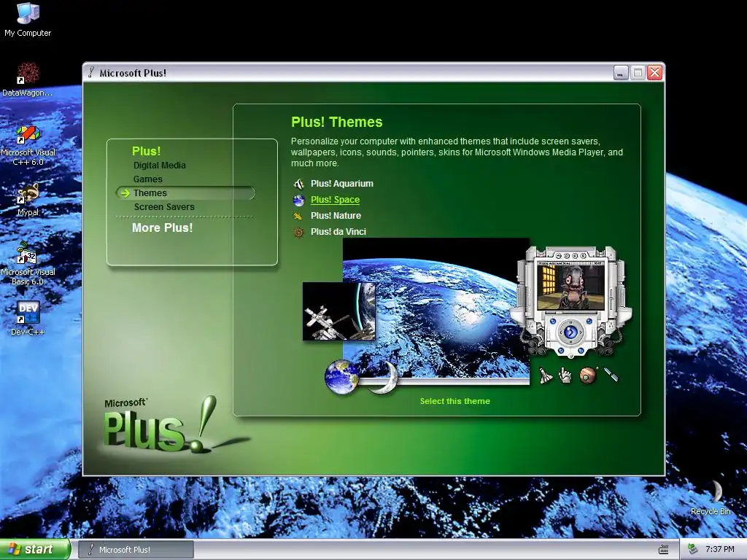Click Select this theme
The height and width of the screenshot is (560, 747).
tap(455, 401)
